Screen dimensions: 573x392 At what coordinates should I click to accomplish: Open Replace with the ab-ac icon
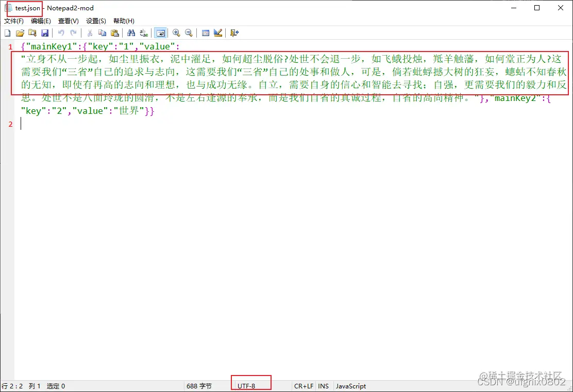point(144,33)
